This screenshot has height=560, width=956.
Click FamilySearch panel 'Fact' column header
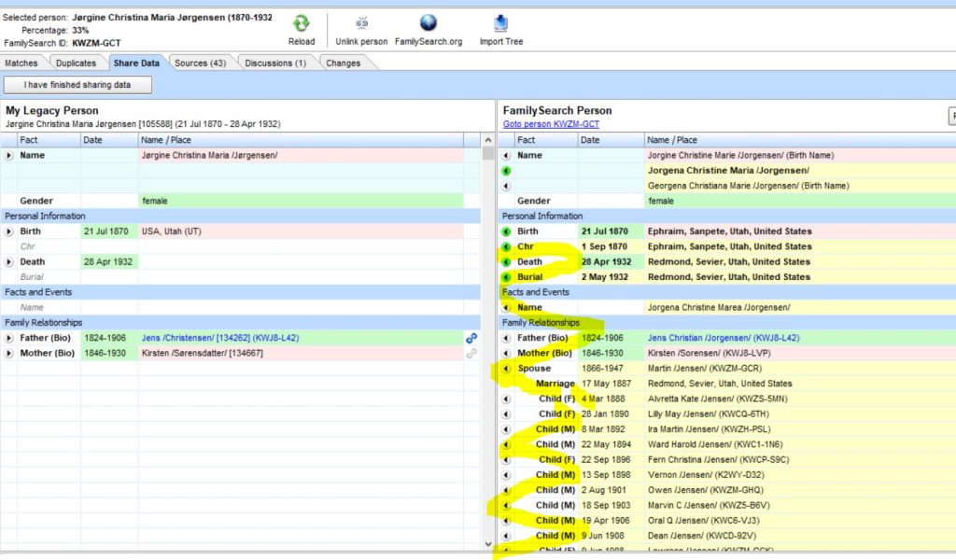pyautogui.click(x=546, y=140)
